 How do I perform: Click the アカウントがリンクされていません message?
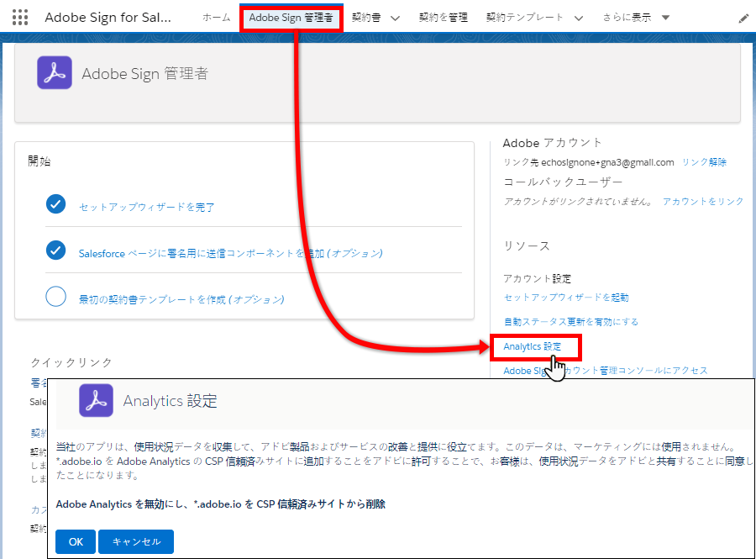[579, 201]
